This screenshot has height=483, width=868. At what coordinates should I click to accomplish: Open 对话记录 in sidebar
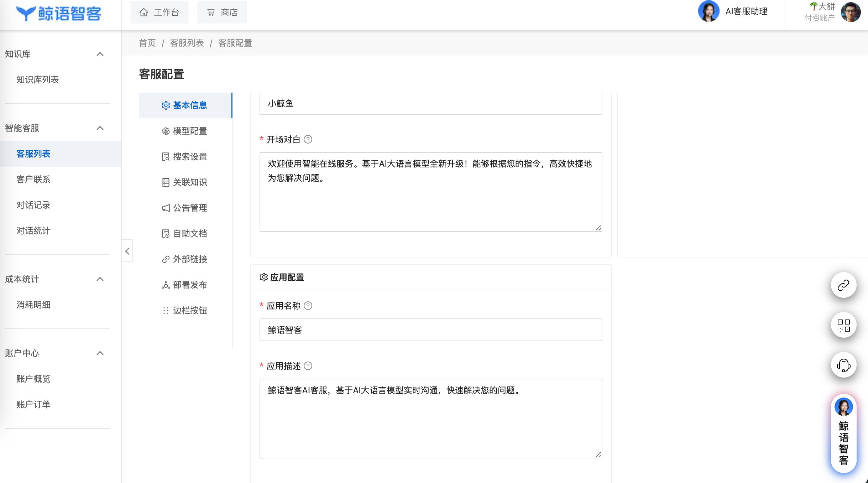[61, 205]
